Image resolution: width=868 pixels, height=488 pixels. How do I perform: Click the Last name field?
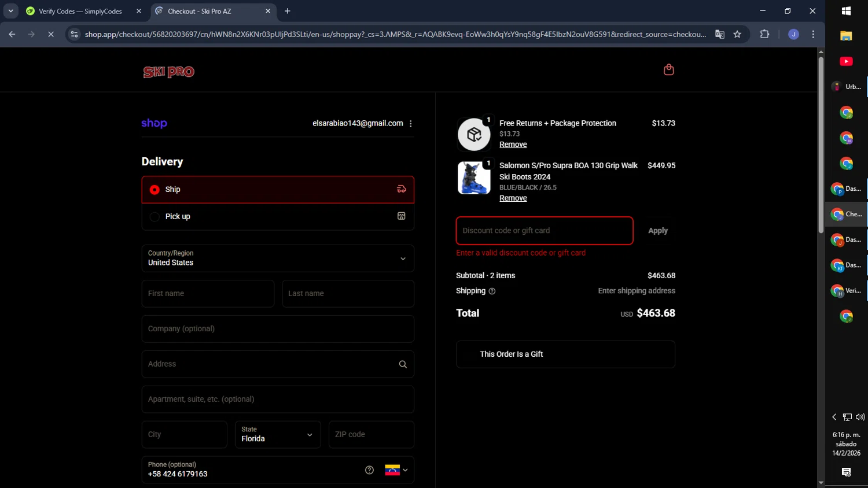pyautogui.click(x=348, y=294)
